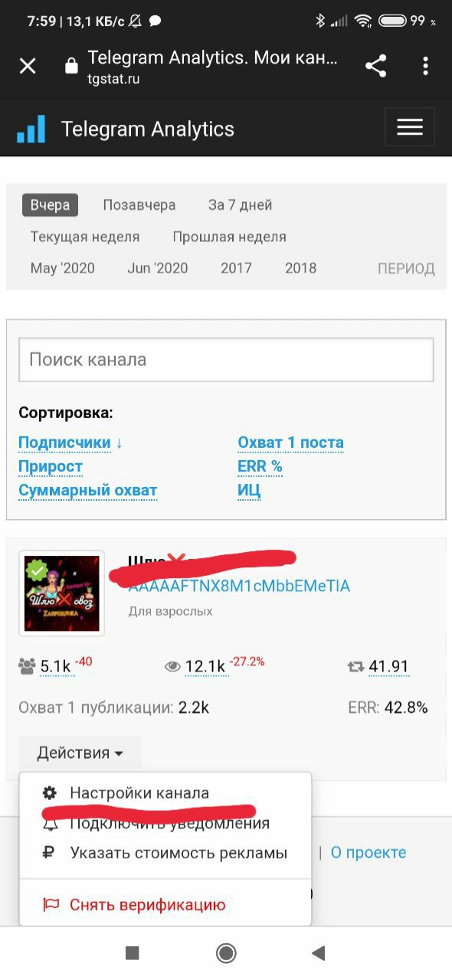Focus the Поиск канала search field
The height and width of the screenshot is (980, 452).
tap(226, 359)
